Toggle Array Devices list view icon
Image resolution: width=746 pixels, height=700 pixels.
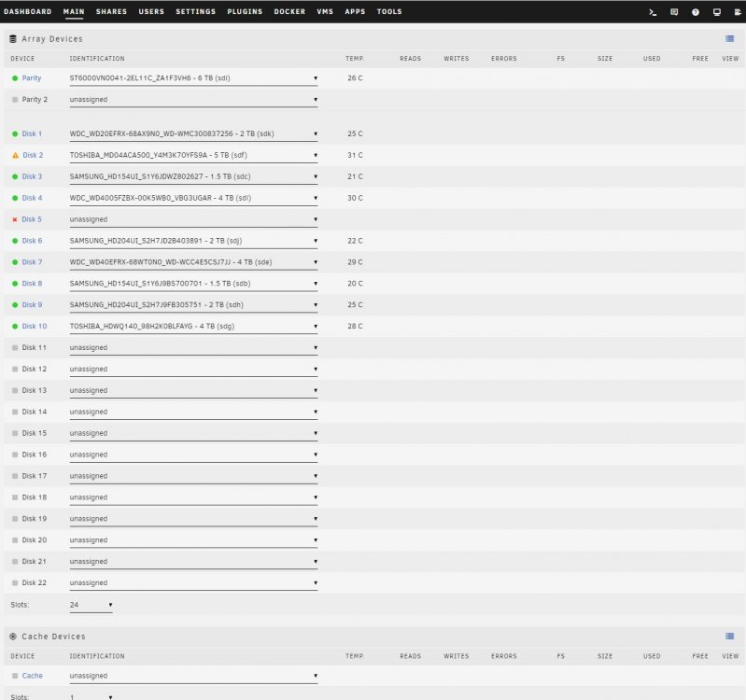(729, 38)
